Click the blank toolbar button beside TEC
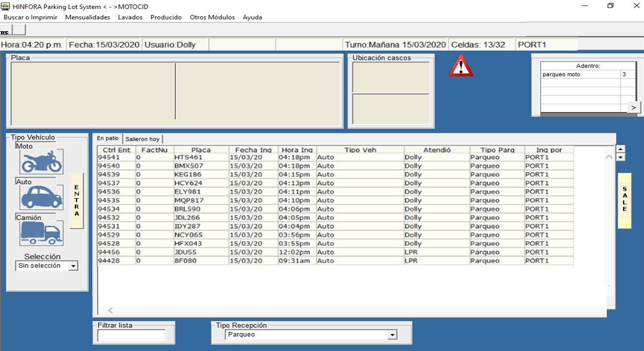644x351 pixels. (19, 30)
